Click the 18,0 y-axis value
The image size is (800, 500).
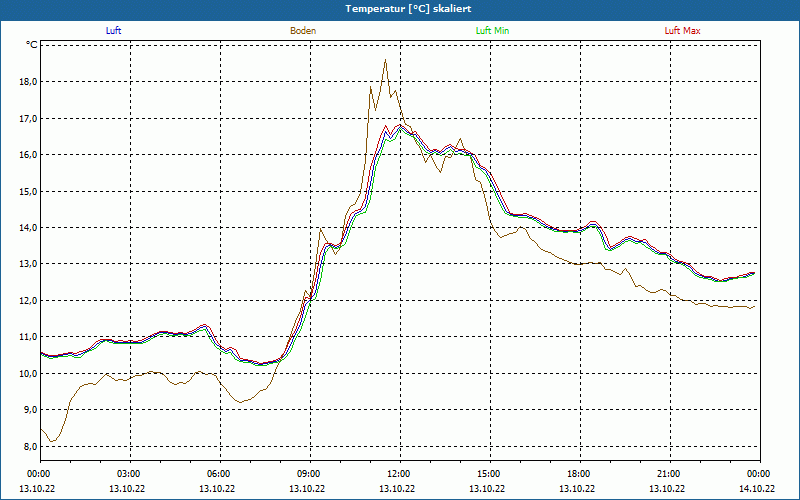[x=29, y=82]
